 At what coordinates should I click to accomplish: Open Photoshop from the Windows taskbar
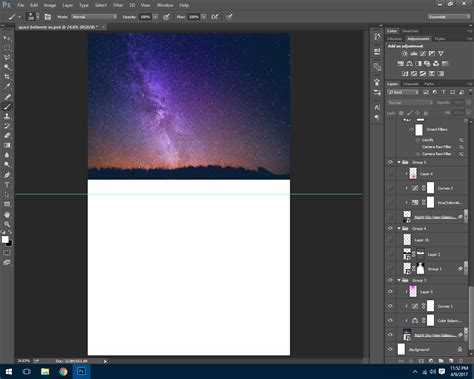(x=81, y=371)
